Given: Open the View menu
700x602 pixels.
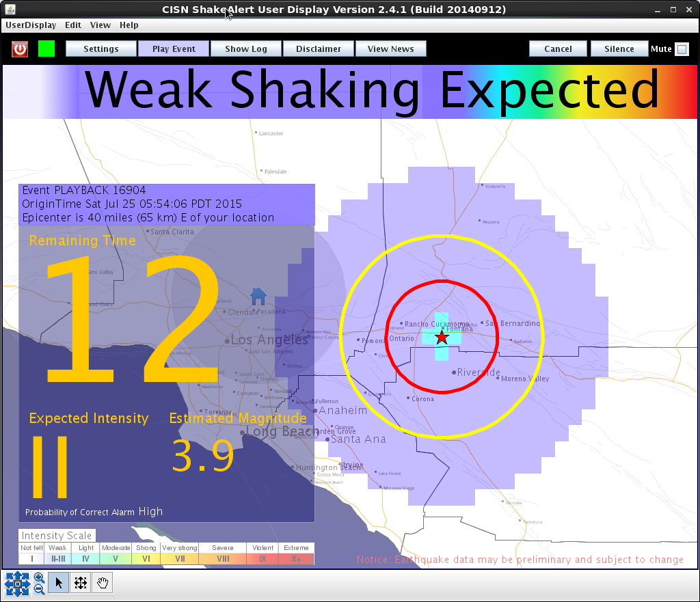Looking at the screenshot, I should coord(100,25).
